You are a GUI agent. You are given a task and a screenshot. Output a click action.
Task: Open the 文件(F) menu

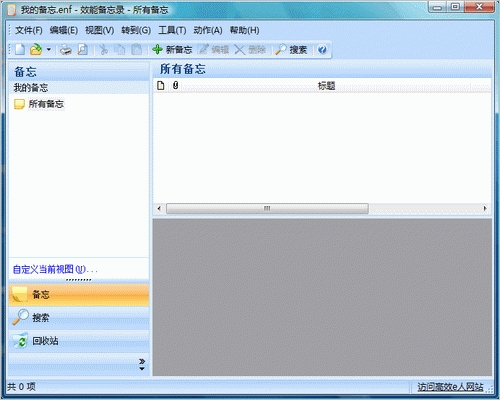click(29, 30)
